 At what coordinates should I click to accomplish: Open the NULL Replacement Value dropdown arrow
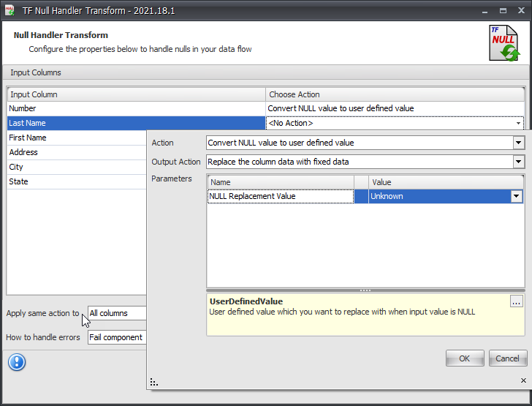coord(517,196)
